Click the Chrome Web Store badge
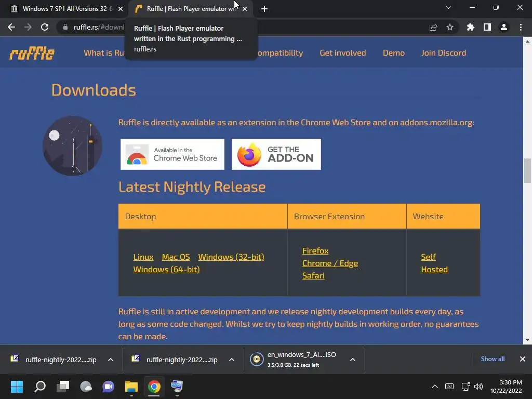The image size is (532, 399). tap(172, 154)
